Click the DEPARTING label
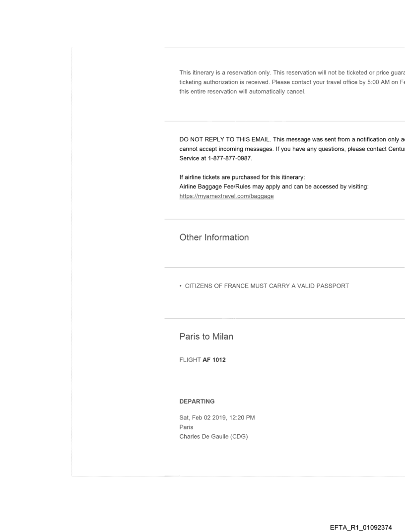405x532 pixels. 197,402
